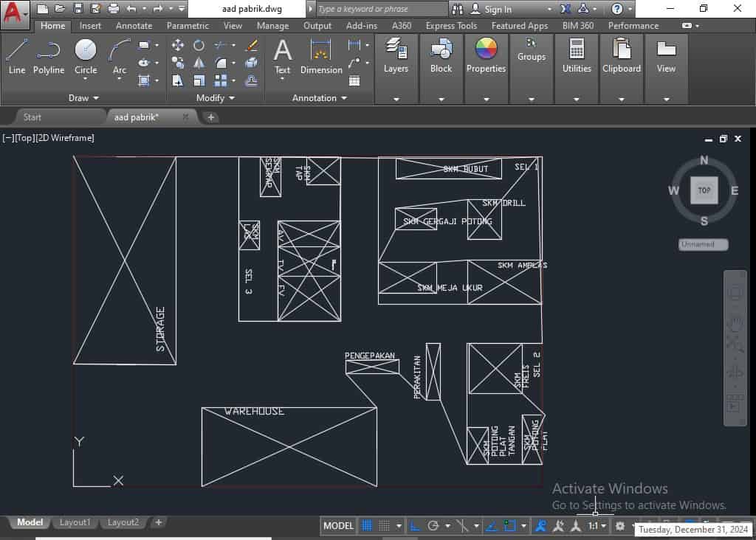Screen dimensions: 756x540
Task: Toggle Ortho mode in the status bar
Action: [415, 526]
